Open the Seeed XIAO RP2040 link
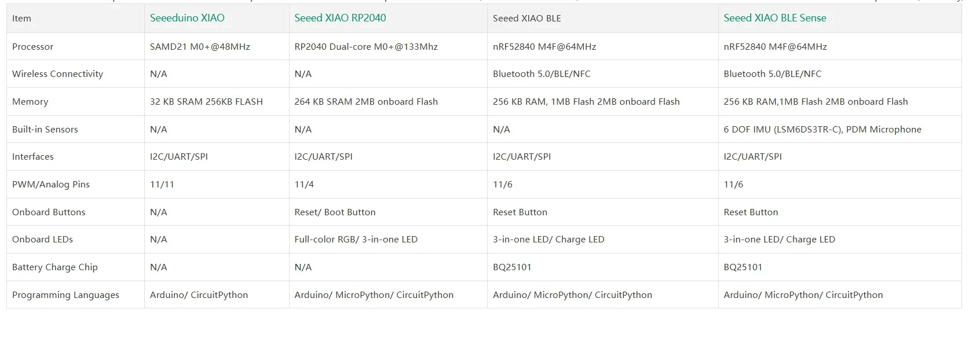This screenshot has width=980, height=346. (x=340, y=18)
